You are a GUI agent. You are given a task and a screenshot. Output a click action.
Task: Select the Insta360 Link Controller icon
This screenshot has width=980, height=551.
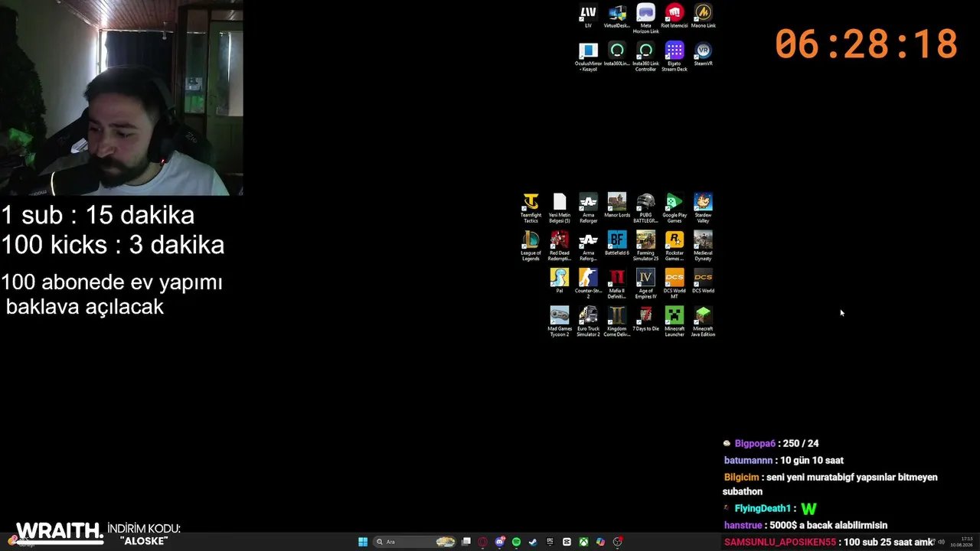tap(645, 57)
